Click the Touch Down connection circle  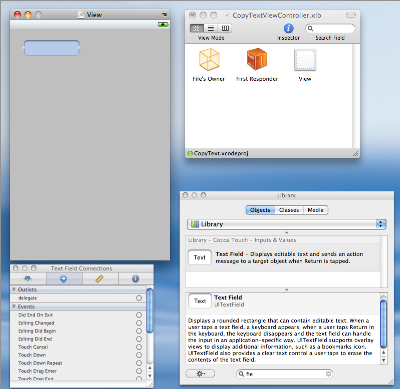tap(139, 355)
